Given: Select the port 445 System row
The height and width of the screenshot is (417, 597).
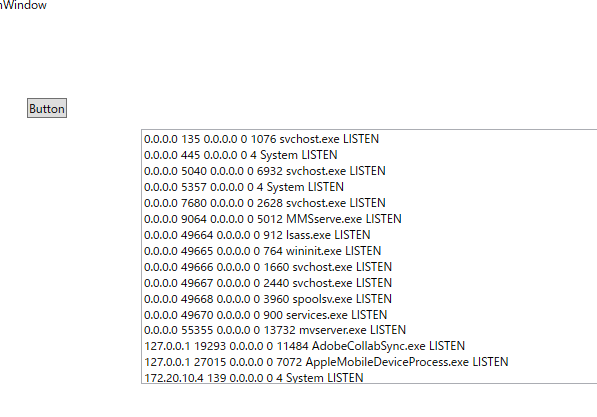Looking at the screenshot, I should tap(369, 155).
